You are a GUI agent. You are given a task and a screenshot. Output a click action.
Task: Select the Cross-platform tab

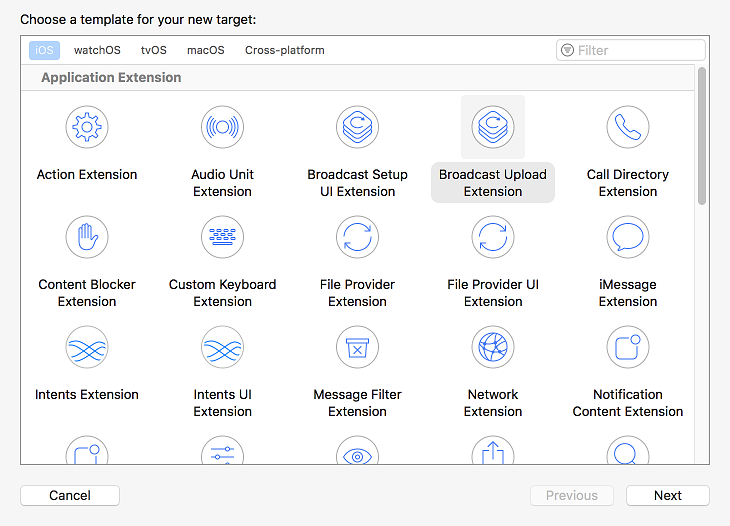click(285, 50)
